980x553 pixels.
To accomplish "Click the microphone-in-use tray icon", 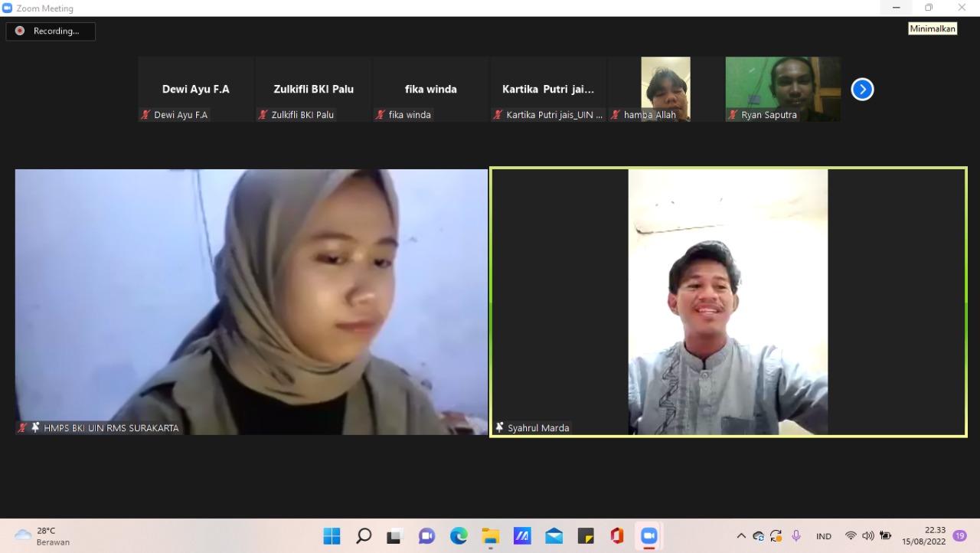I will point(796,536).
